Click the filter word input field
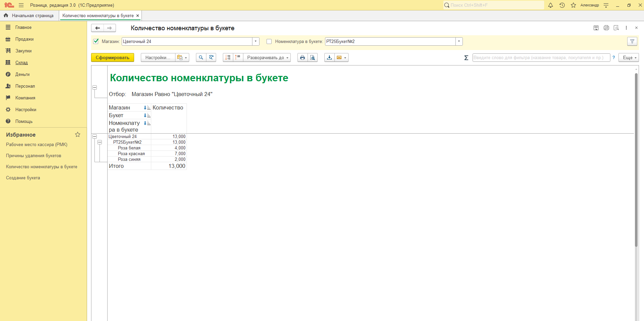 point(541,57)
